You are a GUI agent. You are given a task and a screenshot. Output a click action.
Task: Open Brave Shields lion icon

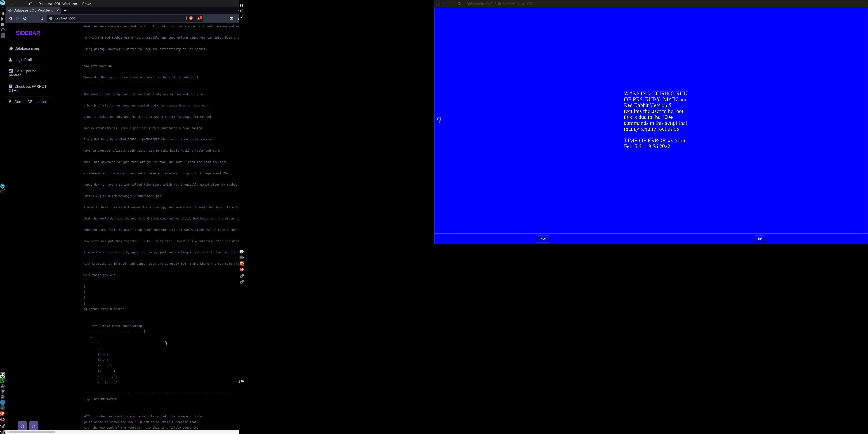pos(191,19)
